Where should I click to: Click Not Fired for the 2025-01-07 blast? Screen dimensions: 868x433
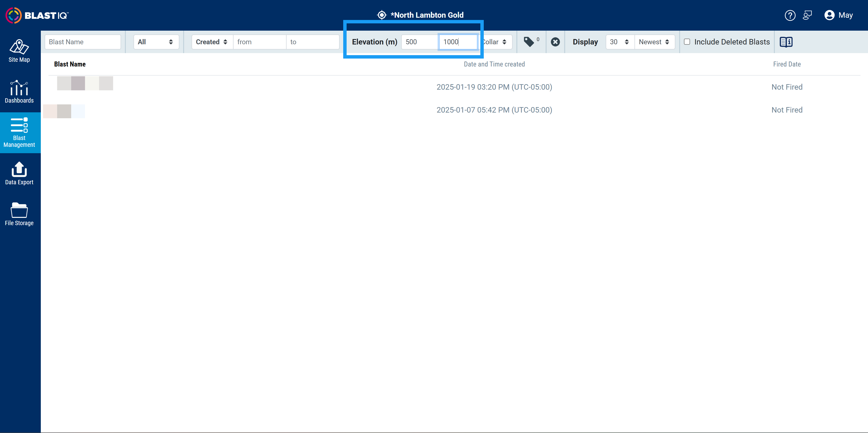pos(787,110)
